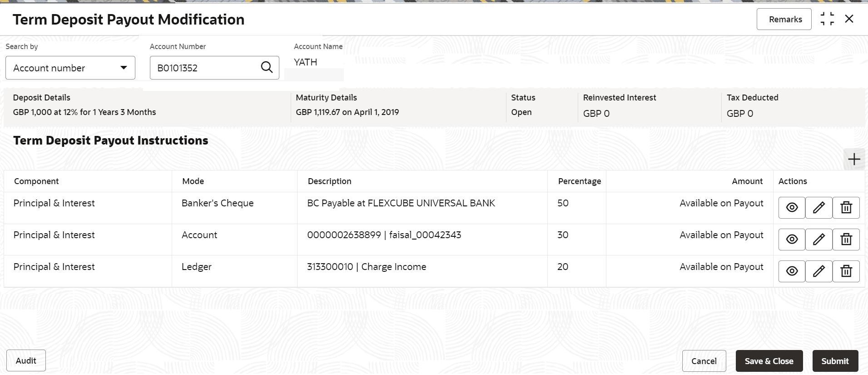Open the Search by dropdown
This screenshot has height=375, width=868.
click(x=70, y=68)
